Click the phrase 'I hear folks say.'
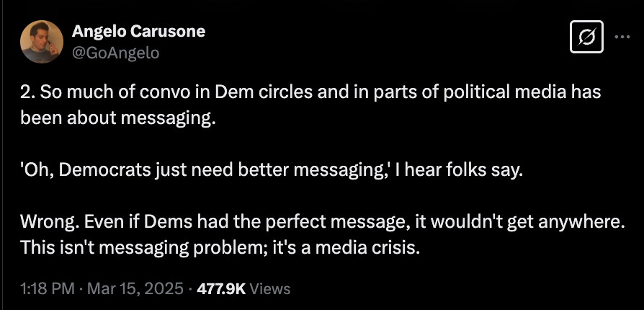644x310 pixels. click(459, 170)
